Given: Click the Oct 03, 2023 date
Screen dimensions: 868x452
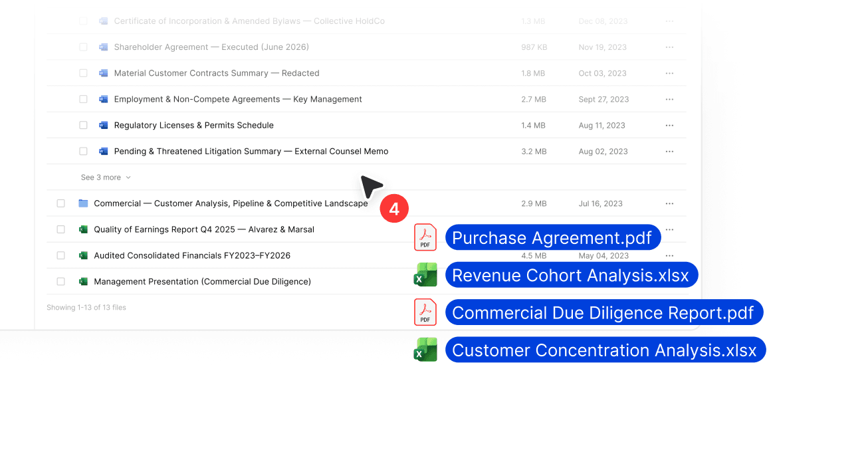Looking at the screenshot, I should (602, 73).
